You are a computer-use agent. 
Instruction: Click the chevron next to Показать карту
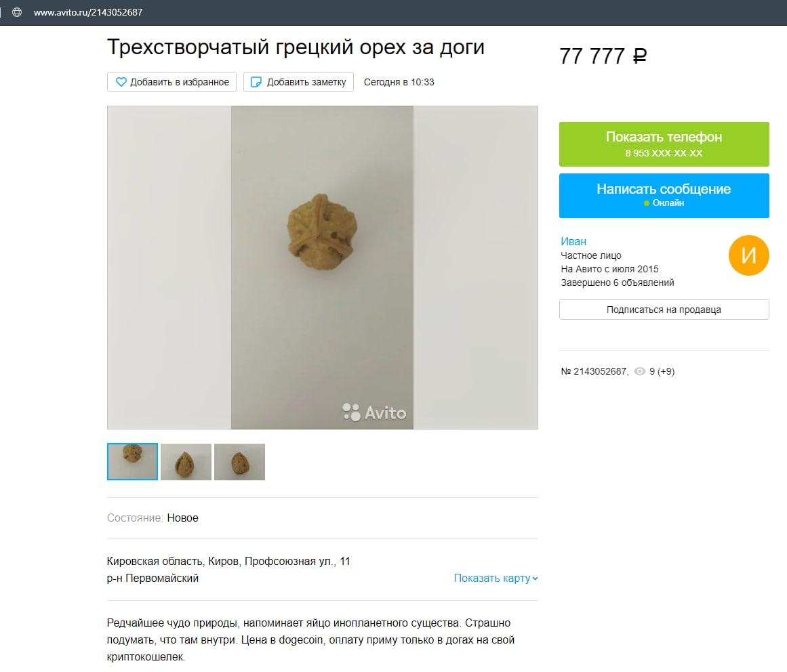click(535, 579)
